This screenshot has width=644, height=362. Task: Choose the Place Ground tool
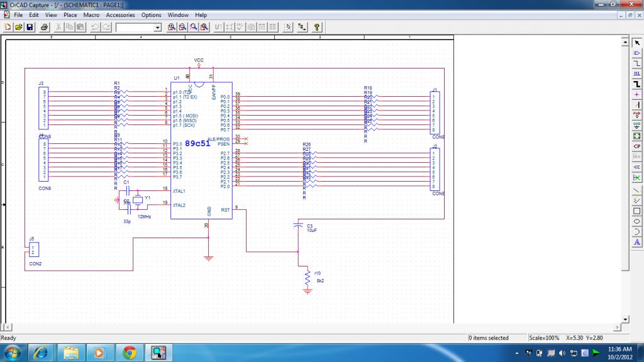pos(636,124)
